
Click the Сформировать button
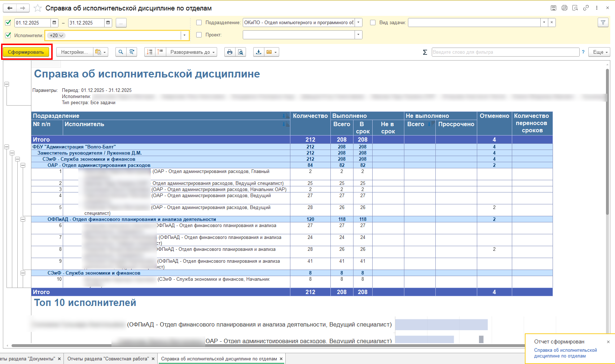(26, 52)
